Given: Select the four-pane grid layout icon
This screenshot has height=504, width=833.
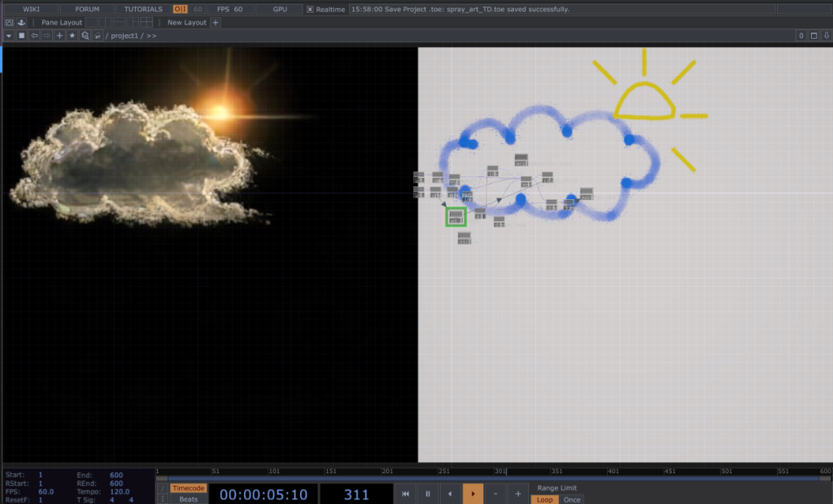Looking at the screenshot, I should tap(146, 22).
